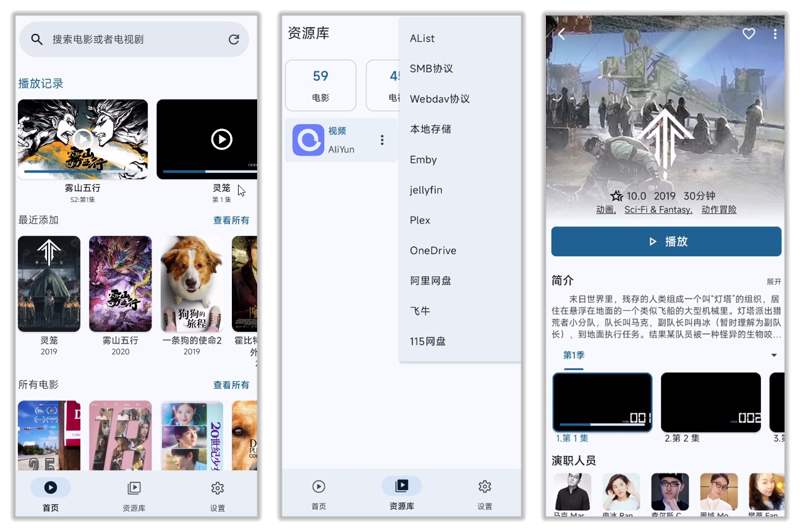The width and height of the screenshot is (800, 532).
Task: Click the 首页 home icon in navigation bar
Action: [51, 488]
